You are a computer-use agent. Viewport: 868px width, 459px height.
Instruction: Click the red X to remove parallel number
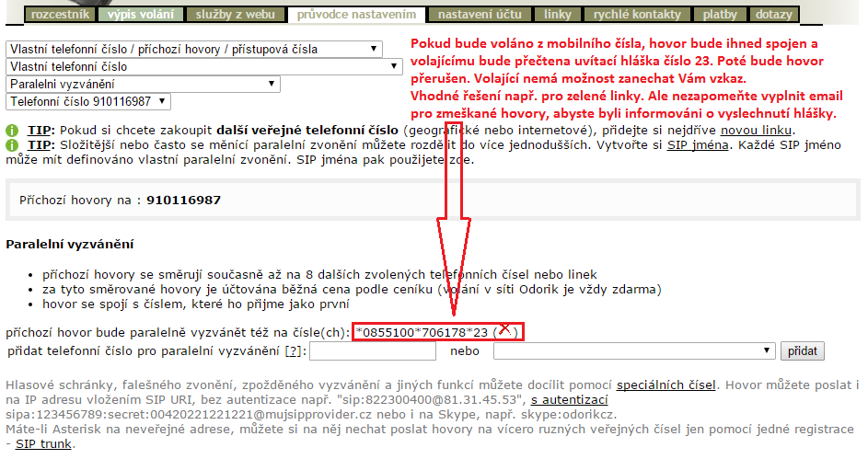point(504,329)
